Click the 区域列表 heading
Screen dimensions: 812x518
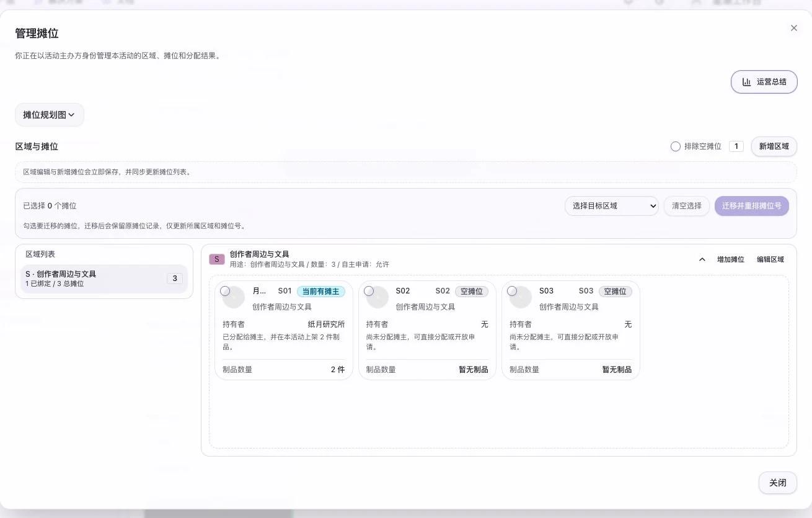coord(40,254)
